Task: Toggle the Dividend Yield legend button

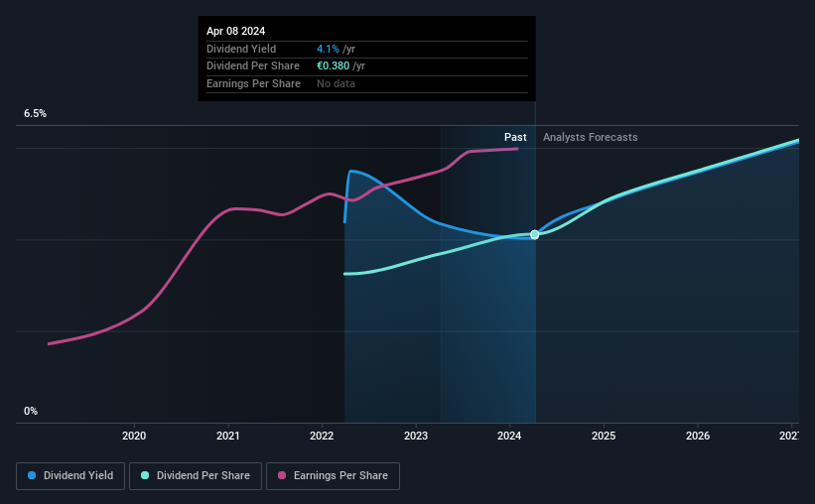Action: [70, 476]
